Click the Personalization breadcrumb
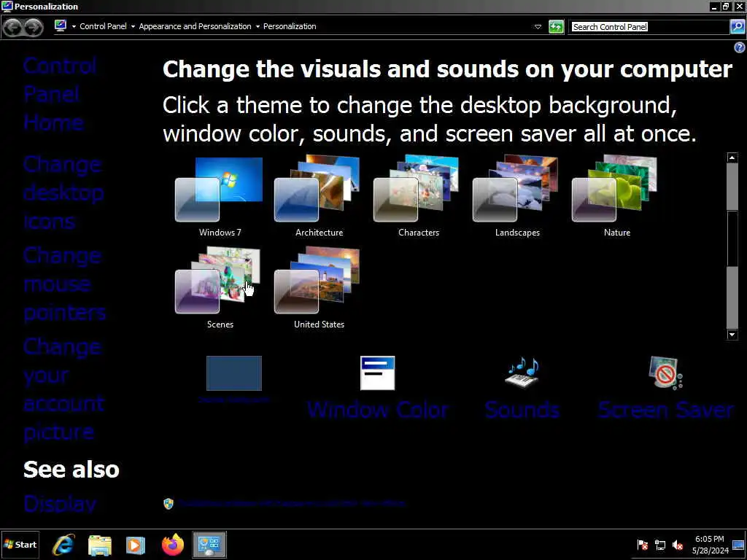This screenshot has height=560, width=747. [x=290, y=26]
